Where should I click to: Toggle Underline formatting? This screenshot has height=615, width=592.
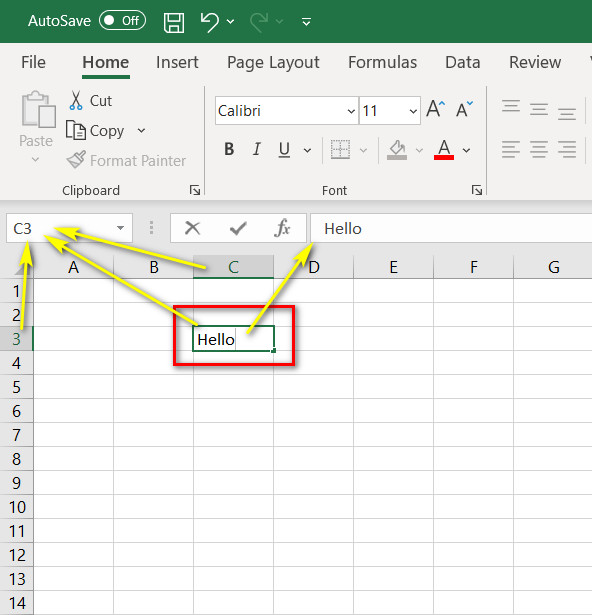click(284, 150)
